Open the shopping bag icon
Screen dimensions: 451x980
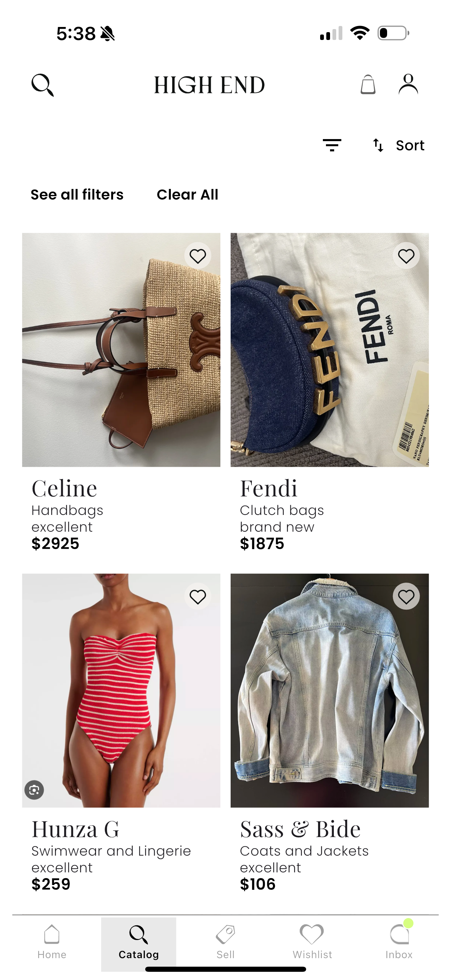coord(368,84)
